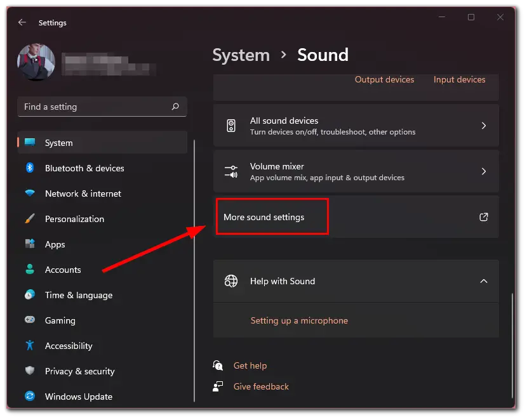Minimize the Settings window
527x420 pixels.
[442, 16]
